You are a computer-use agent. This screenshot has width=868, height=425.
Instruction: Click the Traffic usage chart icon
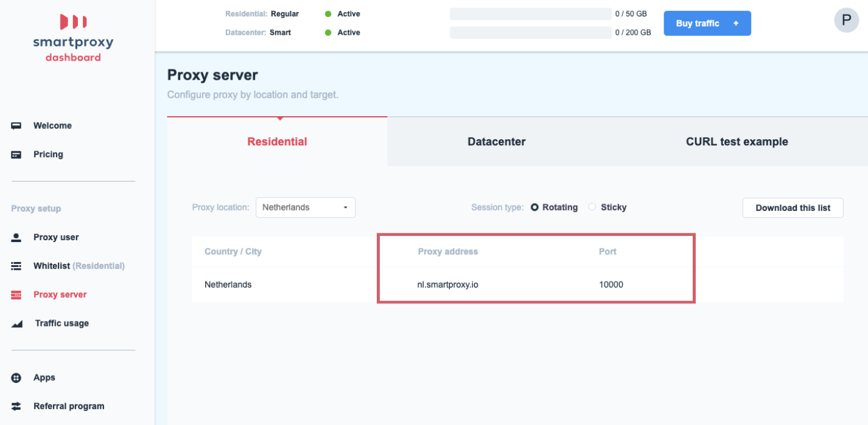pyautogui.click(x=17, y=323)
